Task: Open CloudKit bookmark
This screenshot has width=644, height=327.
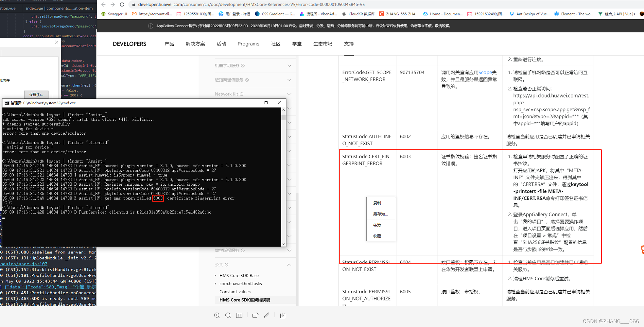Action: coord(358,14)
